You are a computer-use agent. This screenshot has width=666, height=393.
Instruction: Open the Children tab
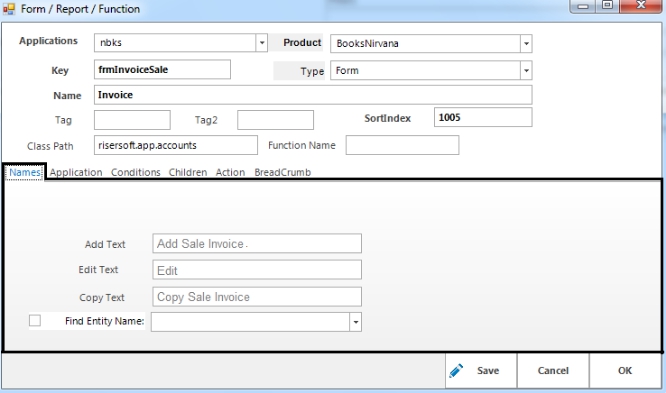(188, 172)
